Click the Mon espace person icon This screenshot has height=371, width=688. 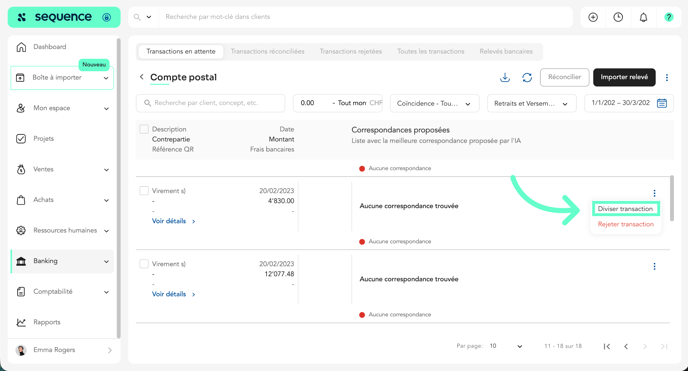click(x=21, y=108)
